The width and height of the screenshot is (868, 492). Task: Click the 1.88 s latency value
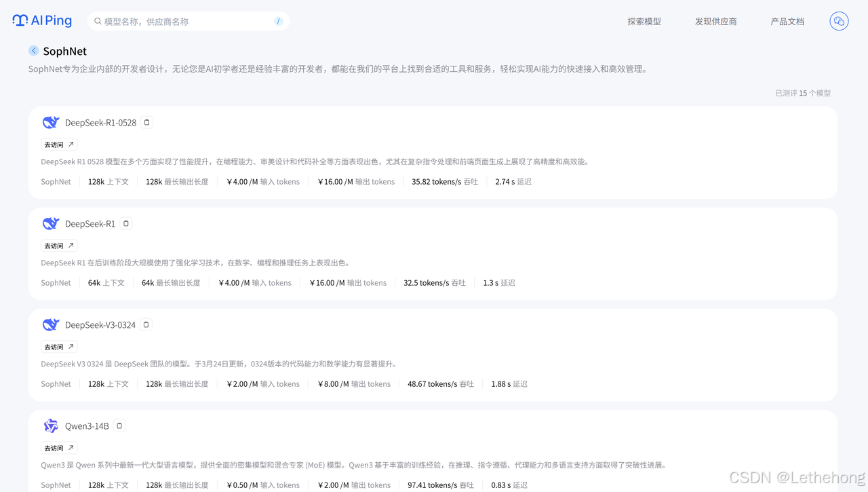pyautogui.click(x=509, y=384)
